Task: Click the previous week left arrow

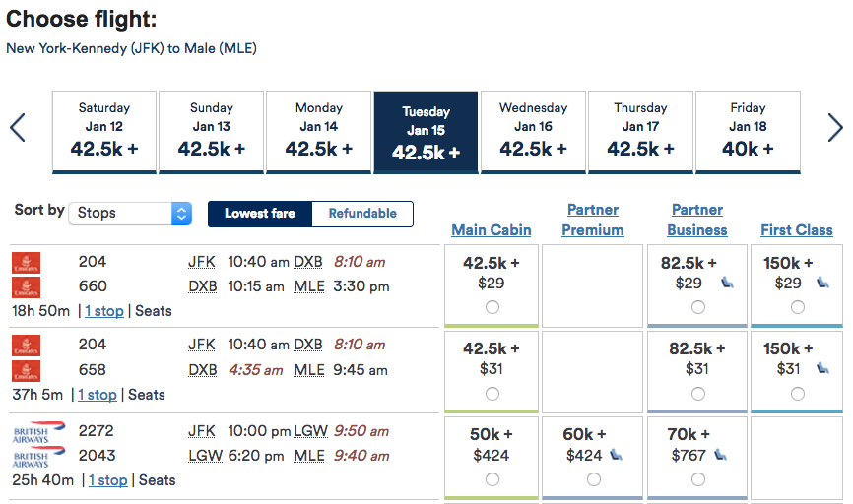Action: (17, 128)
